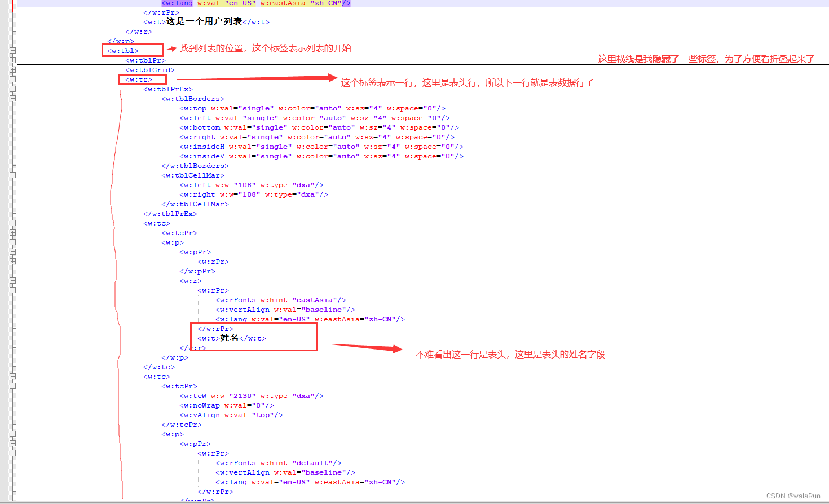Collapse the <w:r> run fold marker
The height and width of the screenshot is (504, 829).
point(12,281)
